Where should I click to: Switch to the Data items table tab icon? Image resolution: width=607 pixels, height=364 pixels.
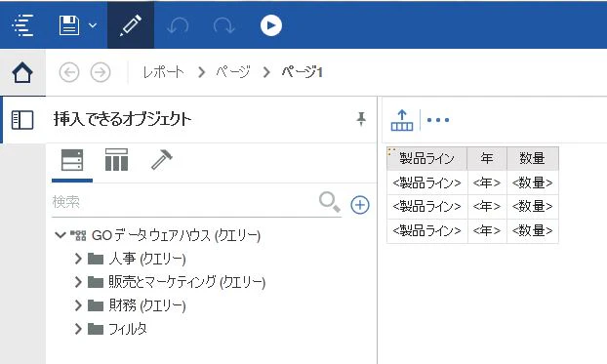click(x=116, y=160)
